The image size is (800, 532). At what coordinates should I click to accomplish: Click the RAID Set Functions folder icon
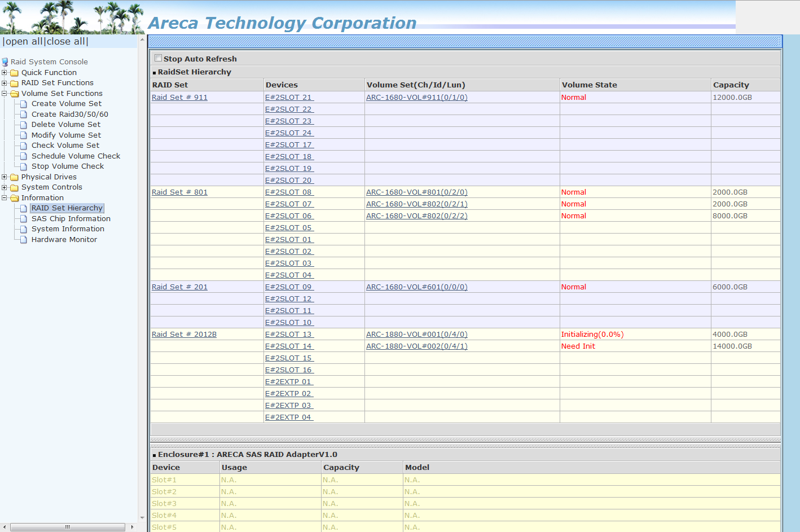pos(14,83)
